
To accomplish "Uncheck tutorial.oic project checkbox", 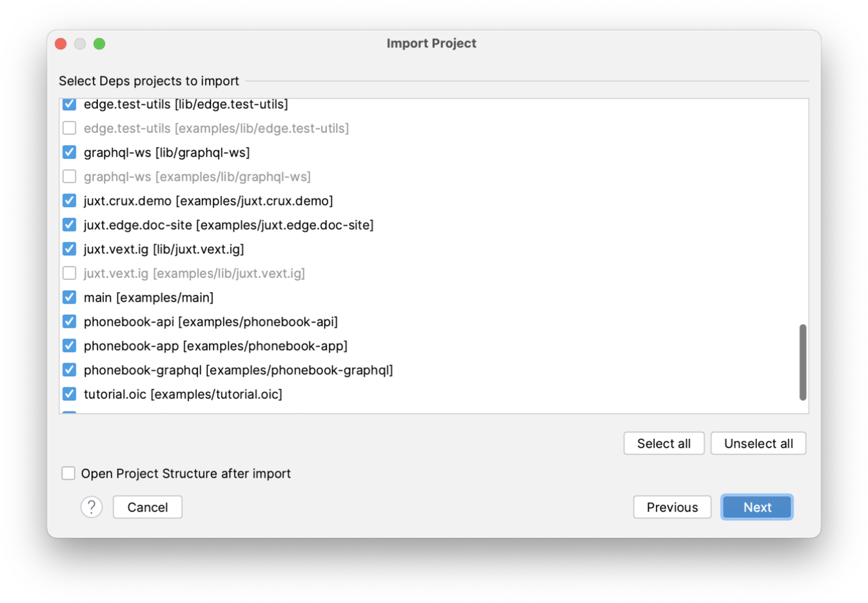I will tap(70, 394).
